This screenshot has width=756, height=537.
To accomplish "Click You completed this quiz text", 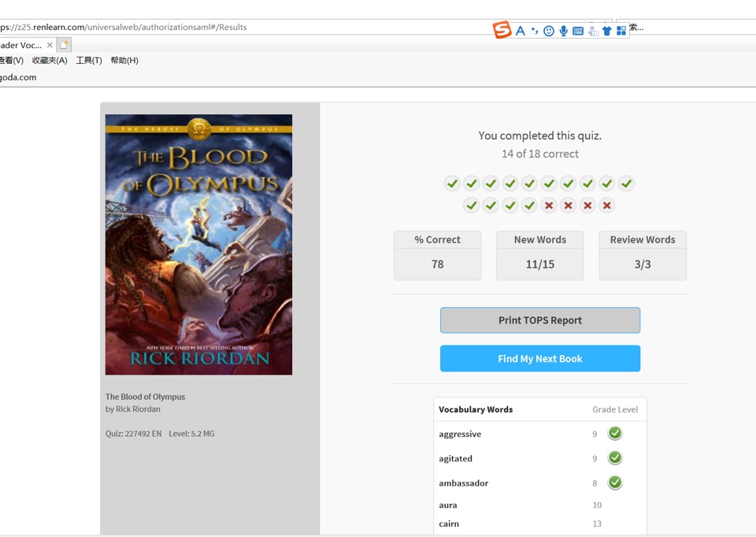I will point(540,136).
